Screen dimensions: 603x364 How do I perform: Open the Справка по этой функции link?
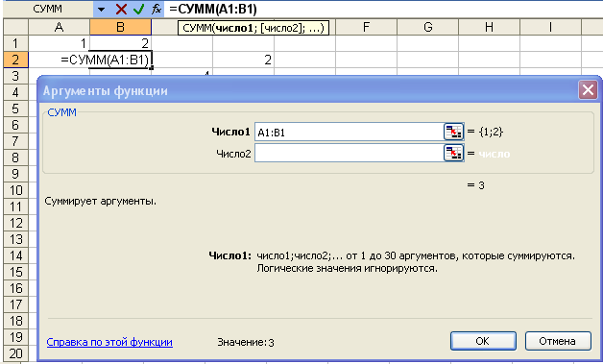[x=109, y=342]
